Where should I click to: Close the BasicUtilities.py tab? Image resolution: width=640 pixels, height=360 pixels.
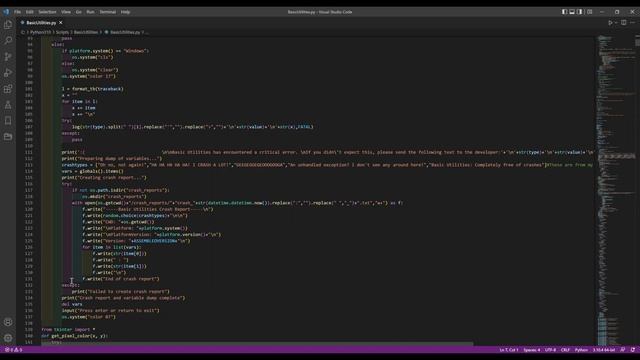tap(61, 23)
